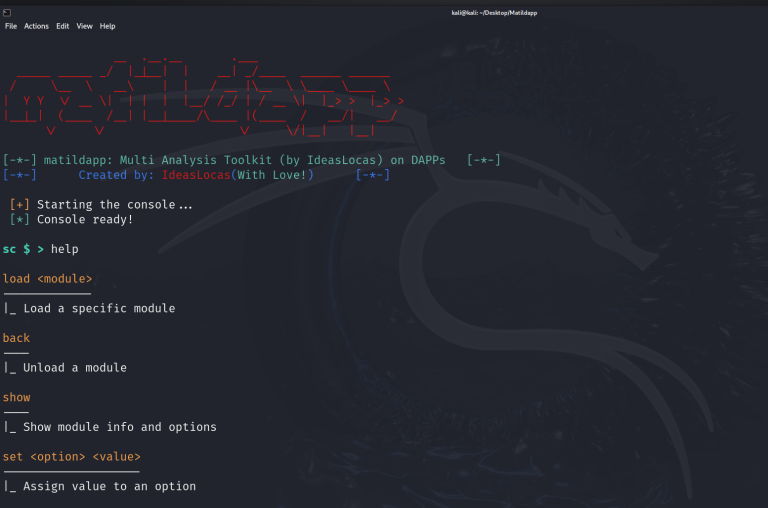Open the Edit menu
Screen dimensions: 768x508
[63, 26]
